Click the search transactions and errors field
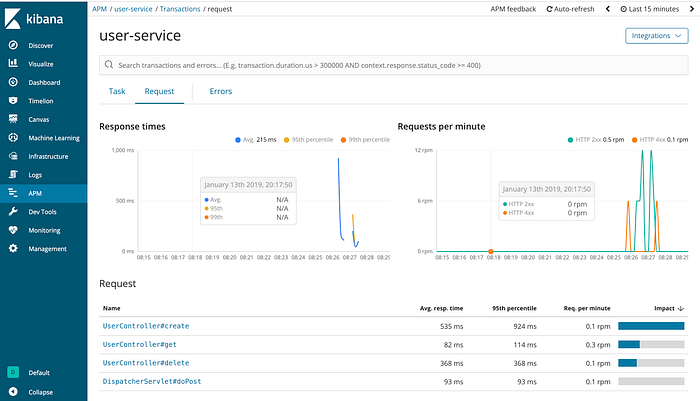The image size is (700, 401). pyautogui.click(x=393, y=65)
